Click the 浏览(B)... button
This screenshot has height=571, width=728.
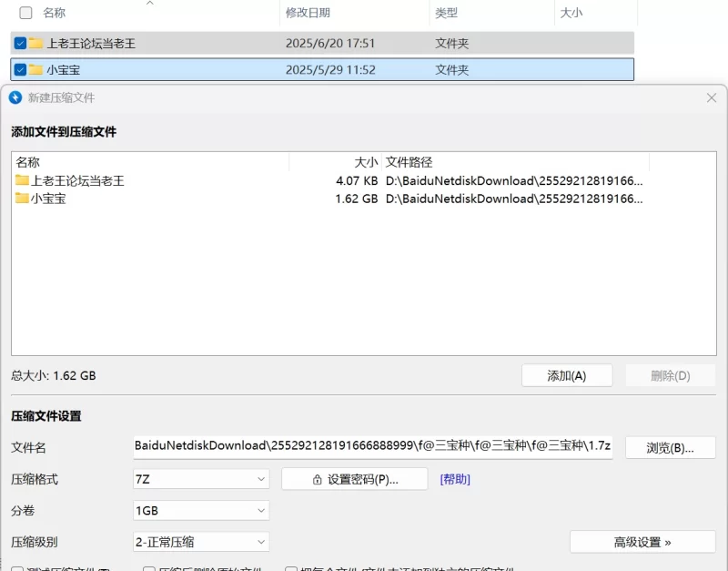(x=671, y=448)
